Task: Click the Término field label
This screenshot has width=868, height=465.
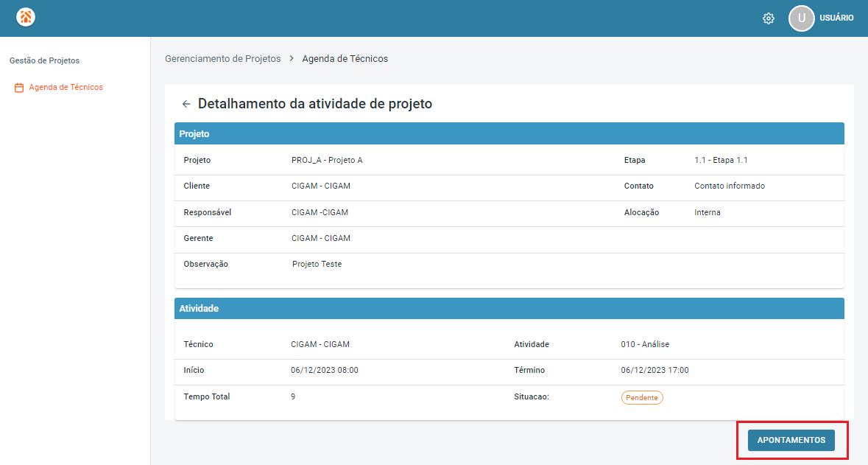Action: (529, 370)
